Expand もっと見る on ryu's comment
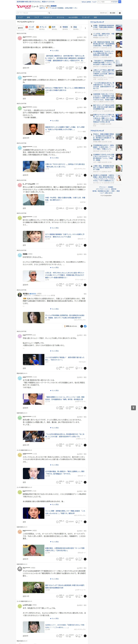Viewport: 138px width, 644px height. pyautogui.click(x=54, y=351)
